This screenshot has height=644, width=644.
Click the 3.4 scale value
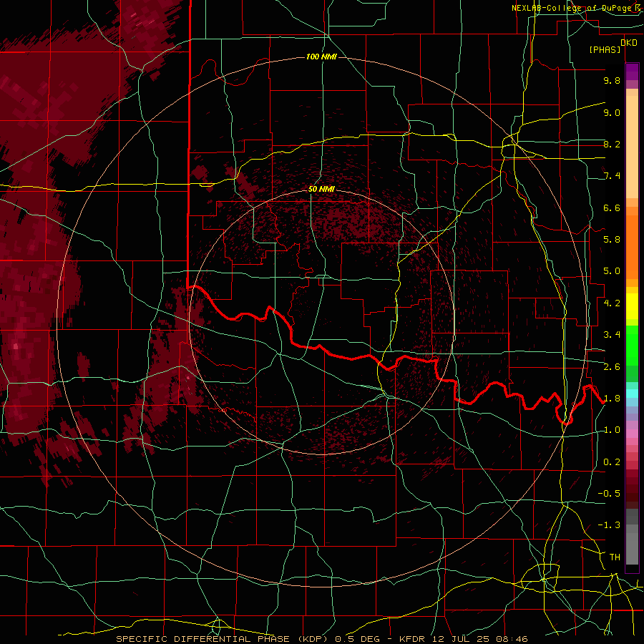pyautogui.click(x=612, y=335)
